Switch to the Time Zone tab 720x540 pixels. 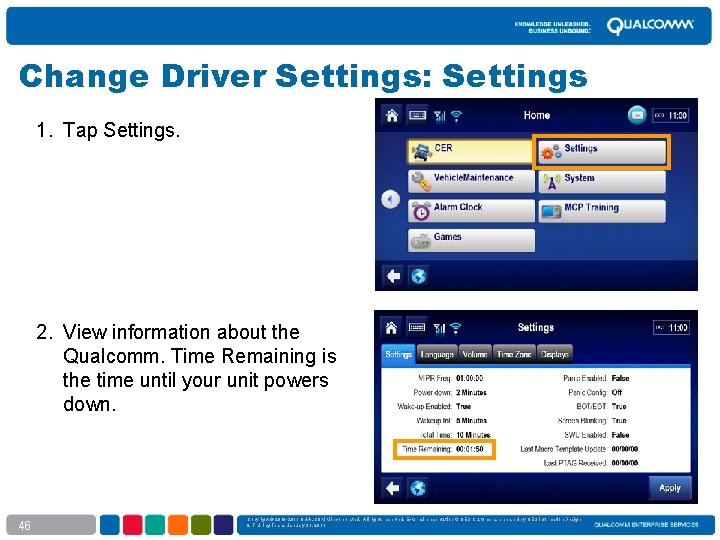pos(514,354)
